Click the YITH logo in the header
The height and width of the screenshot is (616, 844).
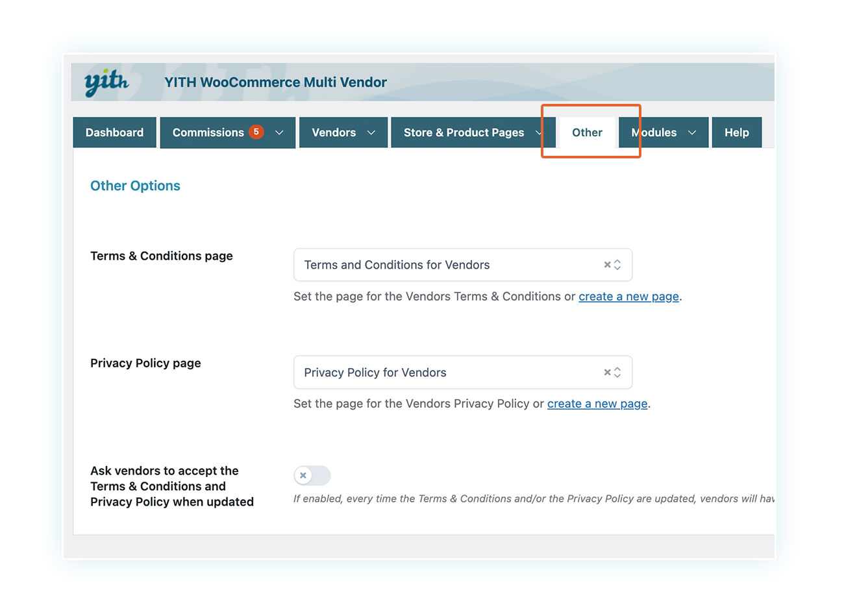tap(106, 82)
